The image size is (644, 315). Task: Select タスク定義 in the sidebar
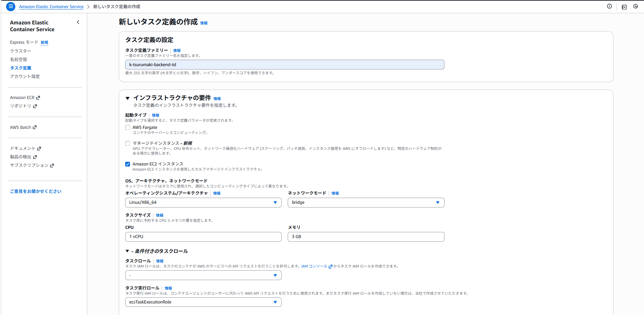point(20,68)
